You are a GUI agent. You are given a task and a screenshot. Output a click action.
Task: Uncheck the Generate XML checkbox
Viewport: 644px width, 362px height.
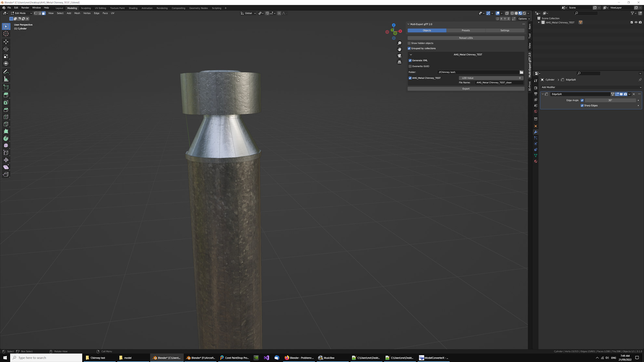click(x=410, y=60)
